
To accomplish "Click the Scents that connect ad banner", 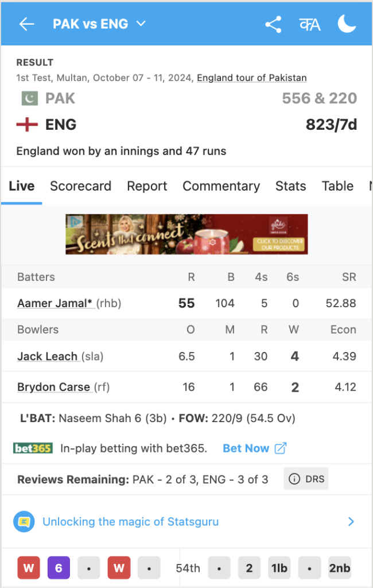I will pyautogui.click(x=187, y=234).
